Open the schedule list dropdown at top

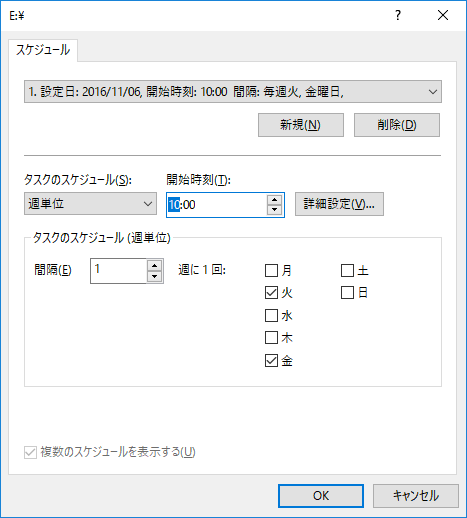pyautogui.click(x=233, y=91)
